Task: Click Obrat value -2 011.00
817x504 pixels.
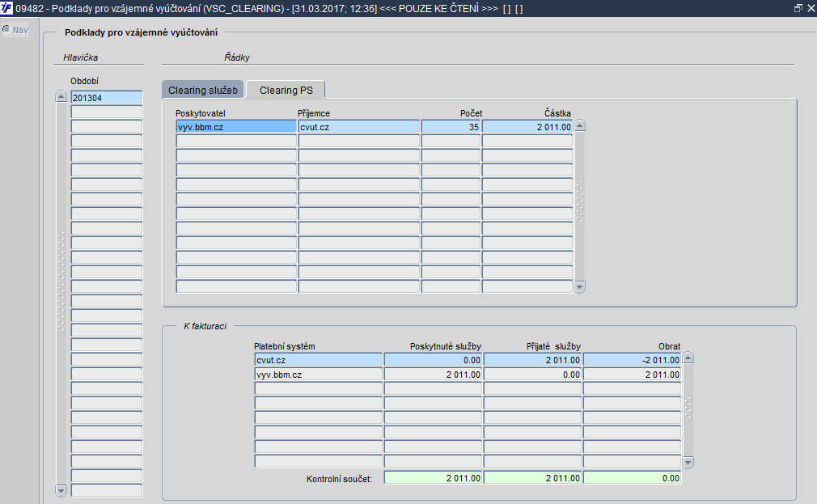Action: (632, 360)
